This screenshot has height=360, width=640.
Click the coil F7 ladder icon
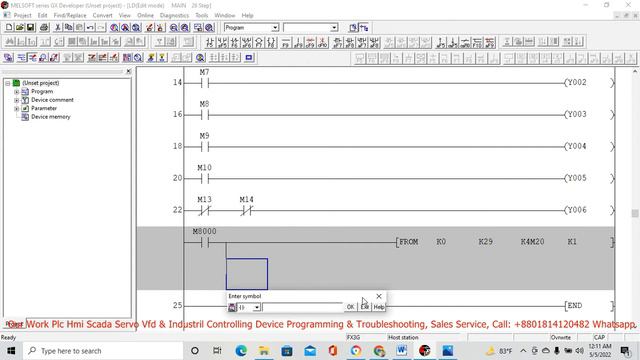click(x=259, y=42)
